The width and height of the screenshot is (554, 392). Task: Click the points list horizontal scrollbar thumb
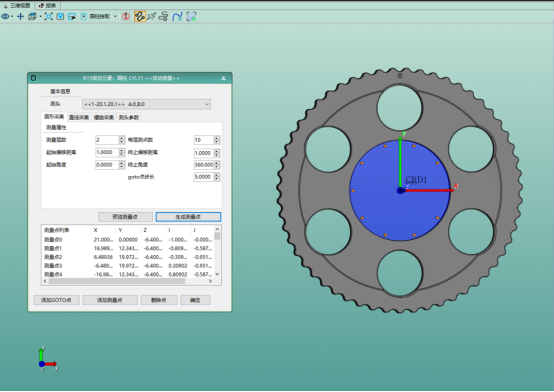[117, 281]
